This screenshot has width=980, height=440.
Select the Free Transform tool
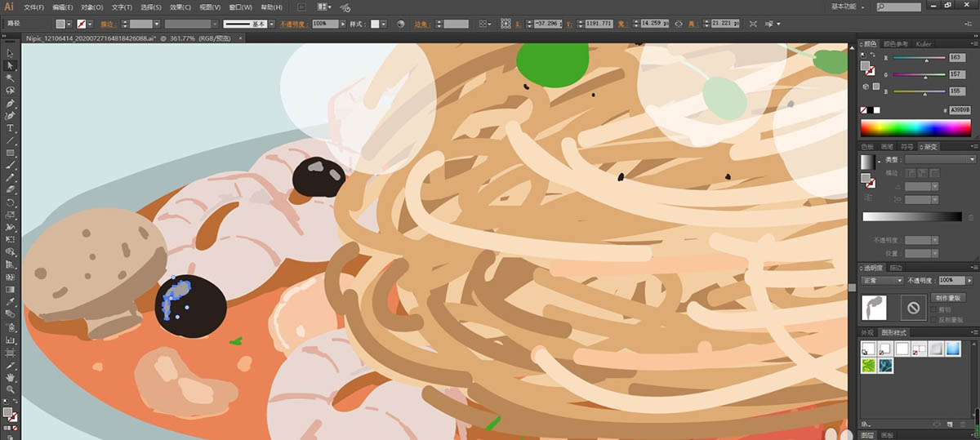11,239
